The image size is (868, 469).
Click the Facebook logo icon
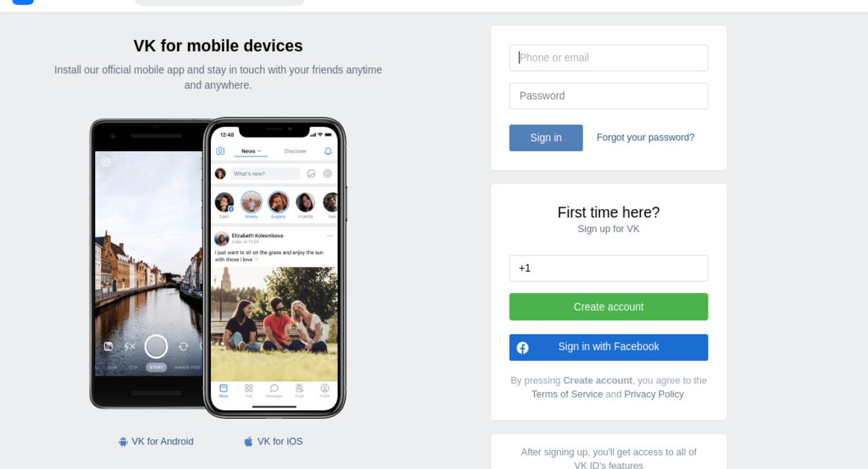click(522, 348)
